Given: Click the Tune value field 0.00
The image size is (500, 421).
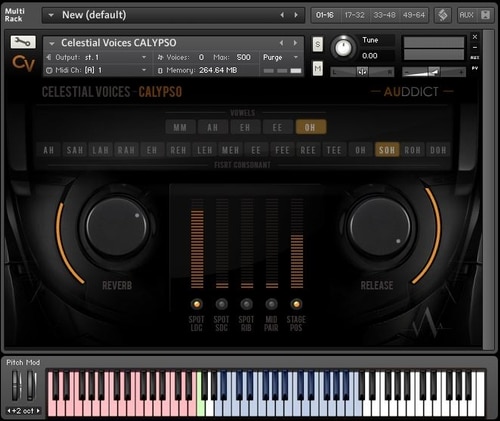Looking at the screenshot, I should pyautogui.click(x=370, y=56).
